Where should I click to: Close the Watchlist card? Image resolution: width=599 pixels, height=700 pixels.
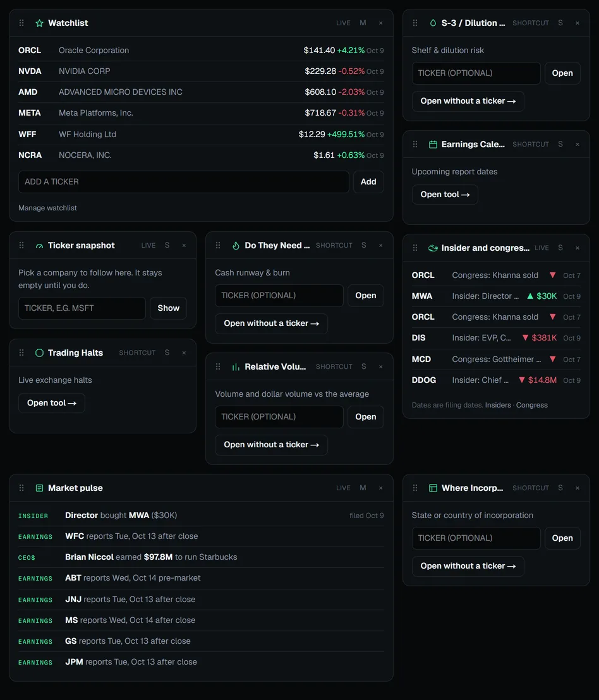(x=381, y=23)
